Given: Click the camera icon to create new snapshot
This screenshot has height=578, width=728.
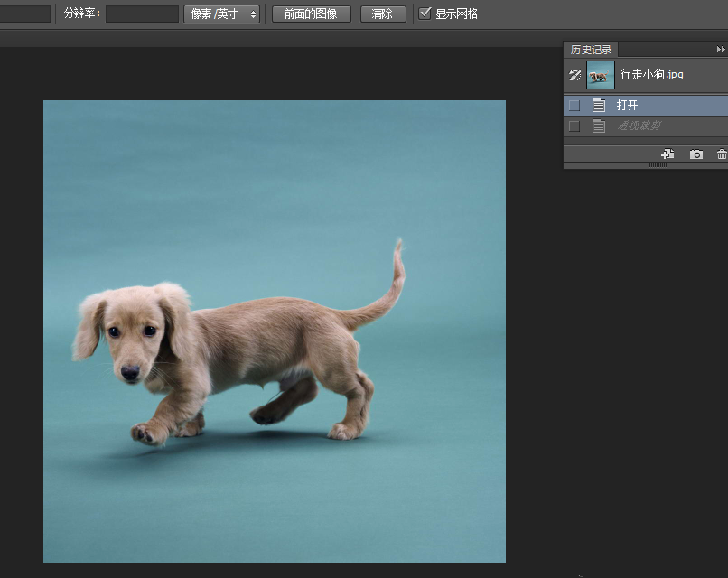Looking at the screenshot, I should (x=695, y=154).
